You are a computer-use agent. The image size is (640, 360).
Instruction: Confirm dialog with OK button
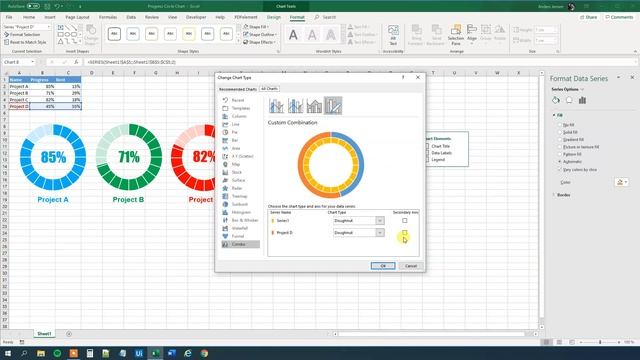coord(383,266)
